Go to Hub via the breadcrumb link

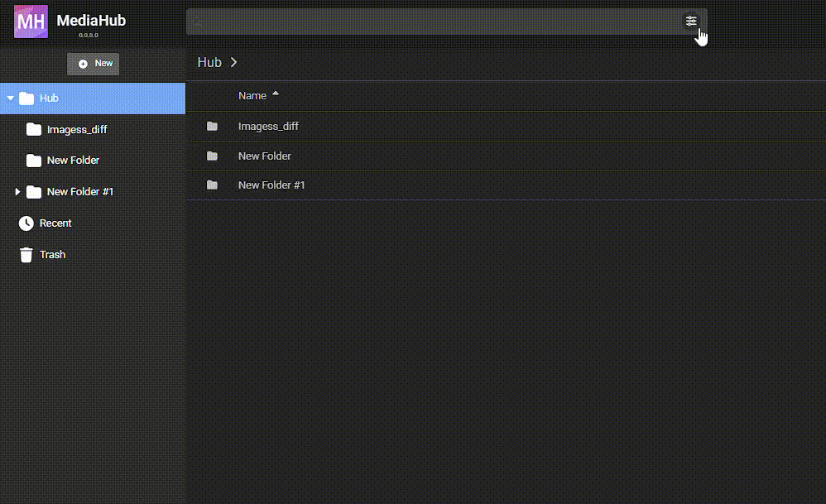pos(209,62)
